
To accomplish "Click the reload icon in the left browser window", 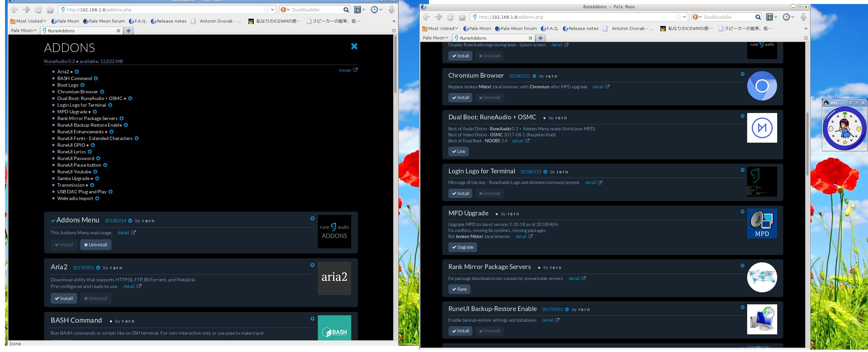I will point(38,10).
